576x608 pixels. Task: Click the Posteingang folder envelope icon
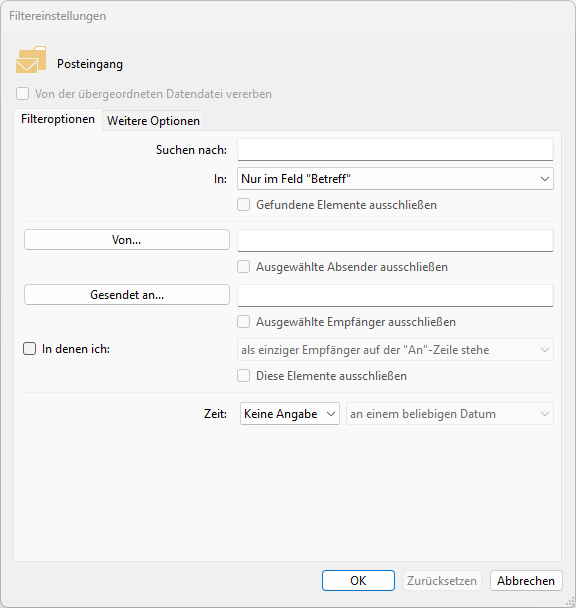[x=31, y=60]
